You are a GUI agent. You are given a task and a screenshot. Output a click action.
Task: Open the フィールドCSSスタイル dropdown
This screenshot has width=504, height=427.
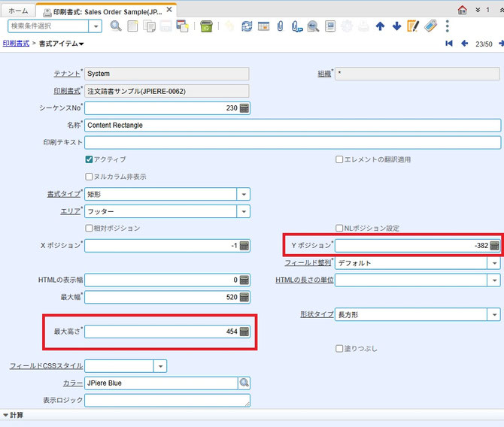click(x=160, y=366)
